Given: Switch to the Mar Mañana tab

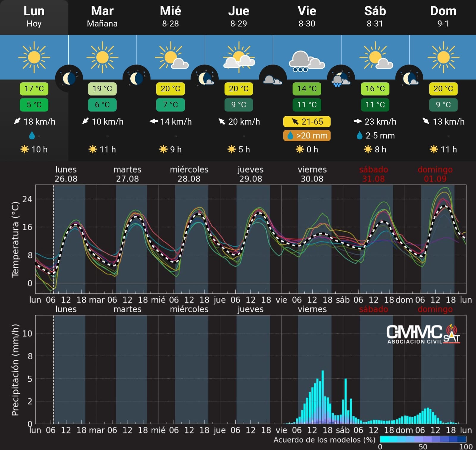Looking at the screenshot, I should (102, 17).
